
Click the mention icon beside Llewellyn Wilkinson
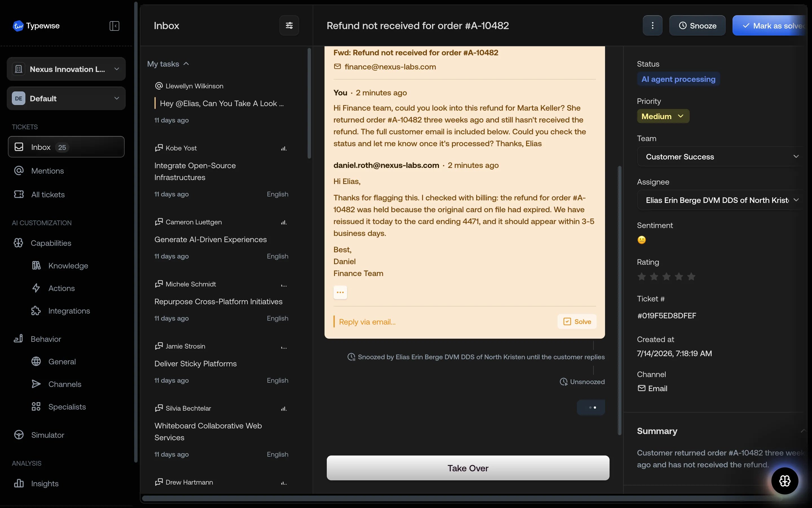pos(159,86)
